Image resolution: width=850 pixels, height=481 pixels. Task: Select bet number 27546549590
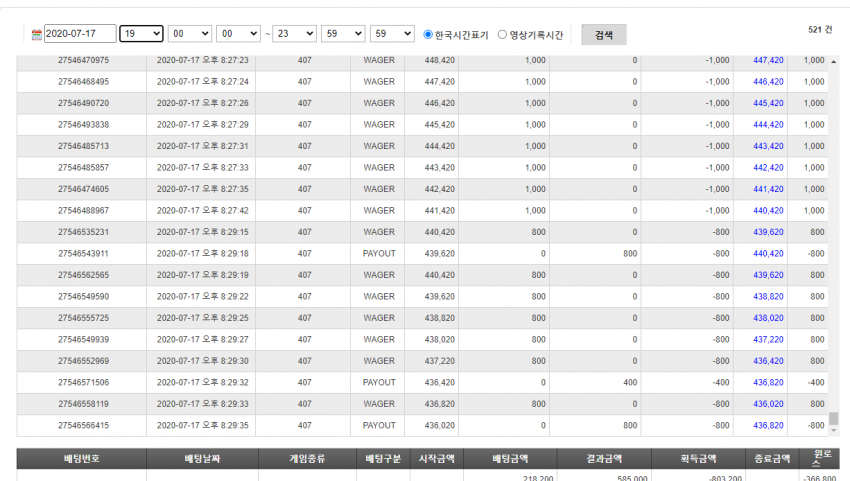pyautogui.click(x=83, y=297)
